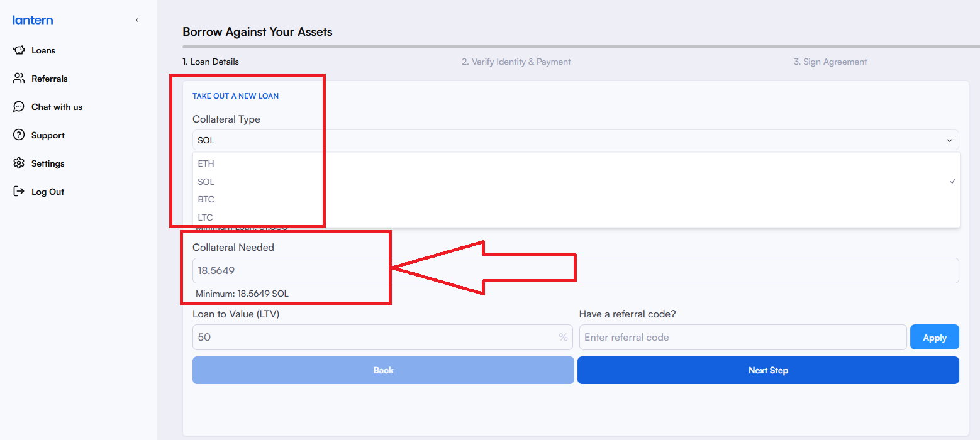Click the TAKE OUT A NEW LOAN link
Image resolution: width=980 pixels, height=440 pixels.
pyautogui.click(x=235, y=96)
